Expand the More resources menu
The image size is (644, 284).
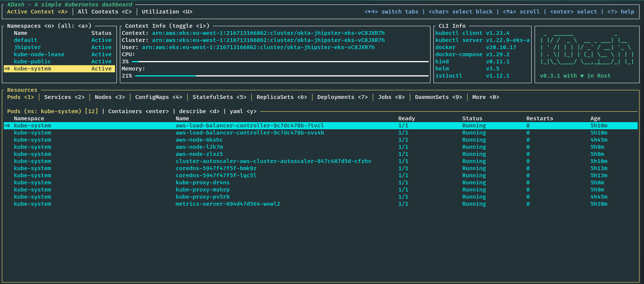486,97
